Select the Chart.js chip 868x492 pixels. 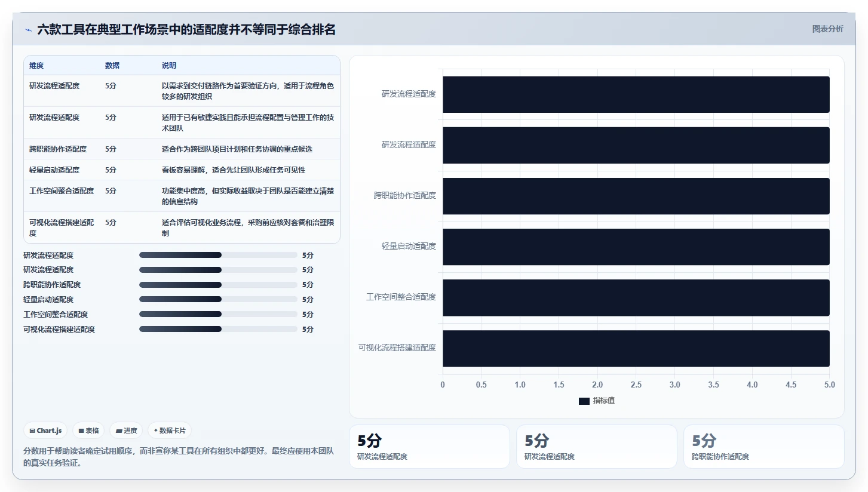pos(45,430)
